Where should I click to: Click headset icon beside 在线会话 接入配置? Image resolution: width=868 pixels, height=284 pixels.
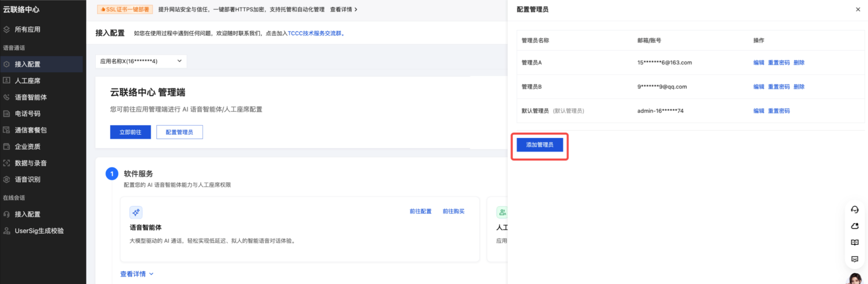[x=6, y=214]
